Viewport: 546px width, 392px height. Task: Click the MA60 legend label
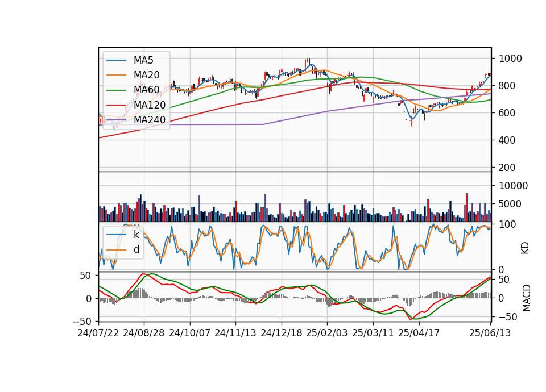click(x=146, y=90)
